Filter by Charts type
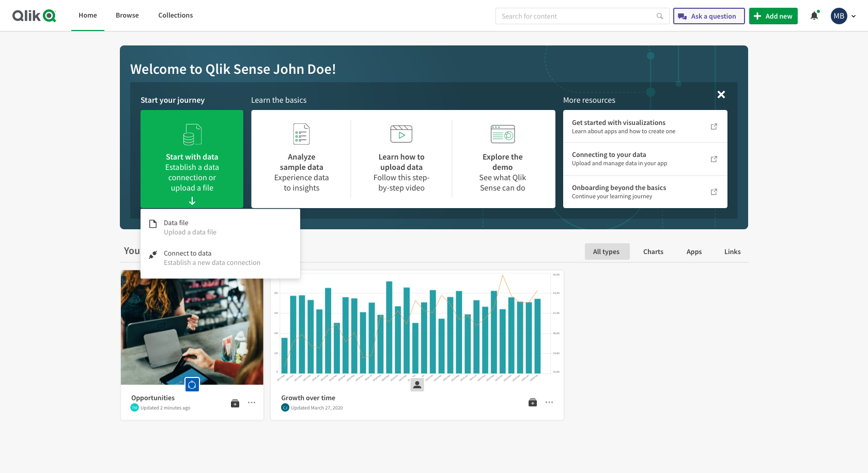Image resolution: width=868 pixels, height=473 pixels. 653,251
